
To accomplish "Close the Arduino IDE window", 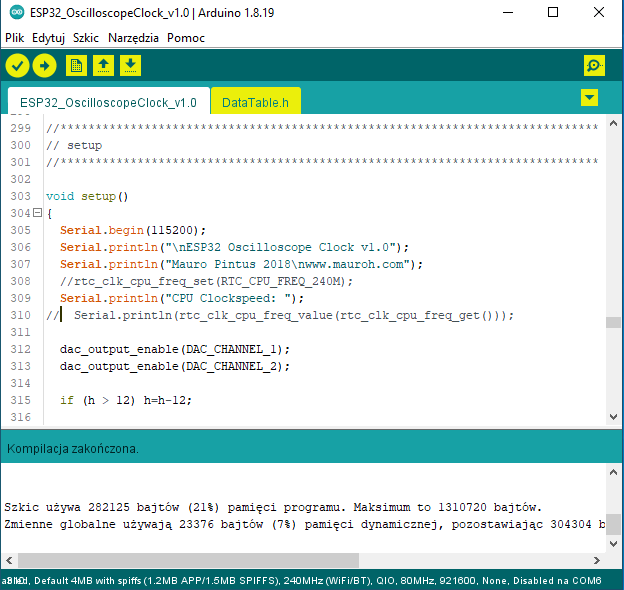I will (x=599, y=12).
